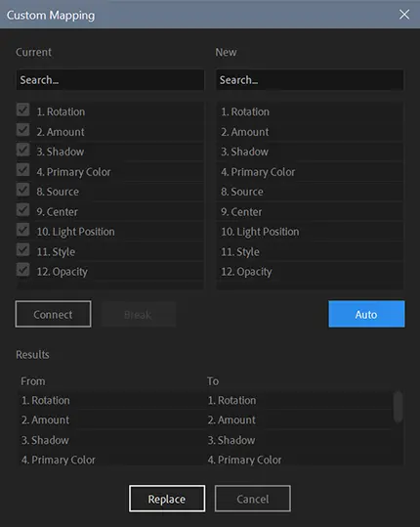Toggle the 9. Center checkbox in Current
This screenshot has width=420, height=527.
tap(22, 209)
